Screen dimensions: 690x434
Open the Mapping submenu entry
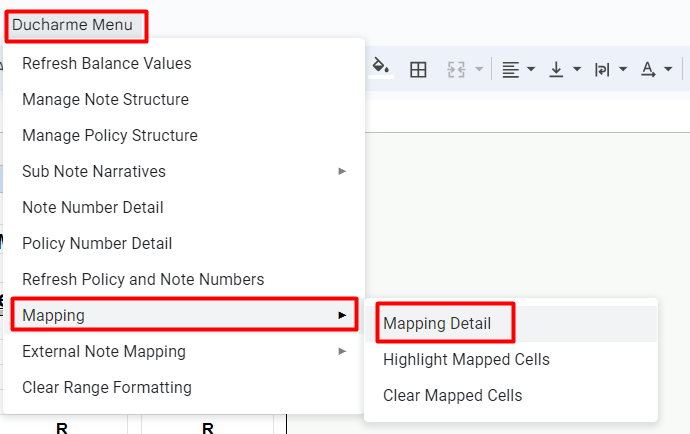[184, 315]
